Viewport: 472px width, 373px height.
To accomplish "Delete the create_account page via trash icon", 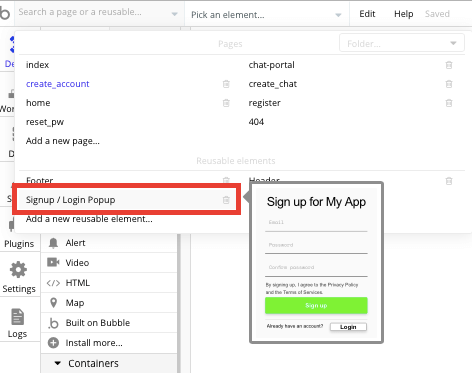I will coord(226,84).
